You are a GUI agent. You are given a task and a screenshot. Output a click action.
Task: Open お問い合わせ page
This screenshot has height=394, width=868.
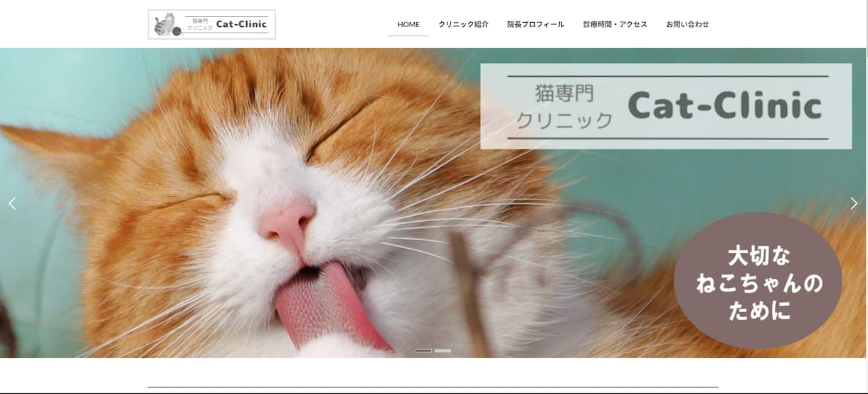click(687, 24)
